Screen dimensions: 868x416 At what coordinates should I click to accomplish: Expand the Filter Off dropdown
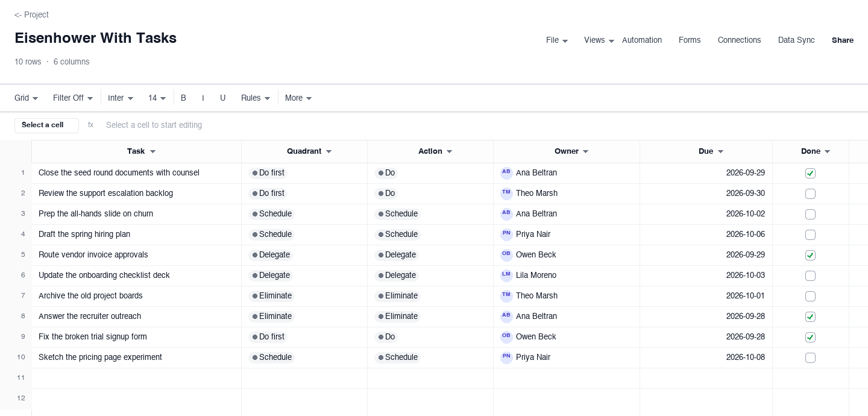[x=73, y=98]
